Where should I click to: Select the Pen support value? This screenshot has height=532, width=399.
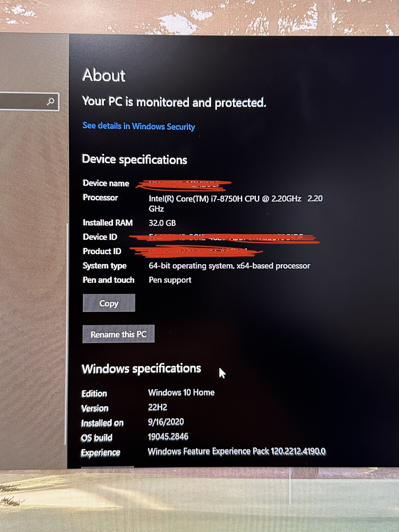point(170,280)
